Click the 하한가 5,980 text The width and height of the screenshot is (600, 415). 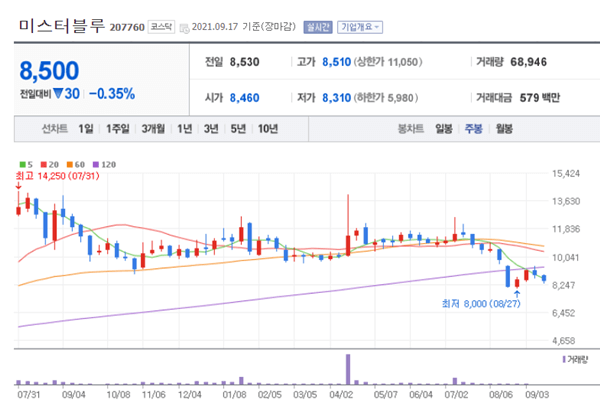[x=385, y=98]
